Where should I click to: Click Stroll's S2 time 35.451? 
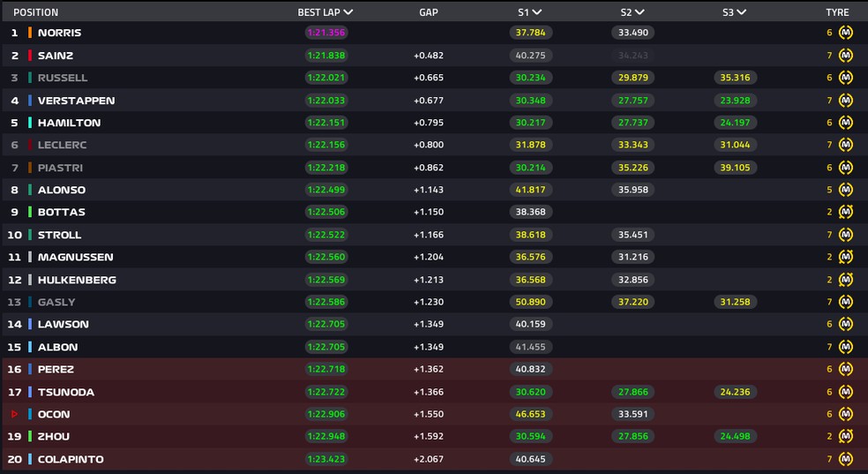[x=632, y=234]
